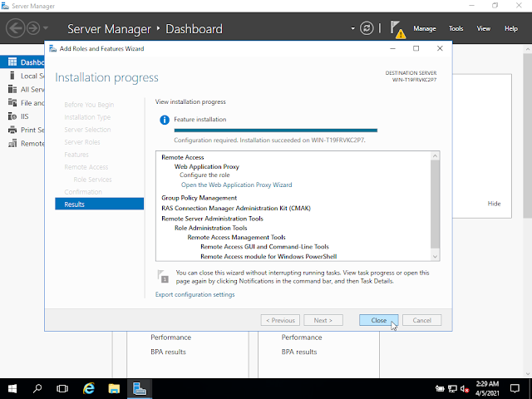Click left tile BPA results on dashboard
The image size is (532, 399).
coord(168,352)
